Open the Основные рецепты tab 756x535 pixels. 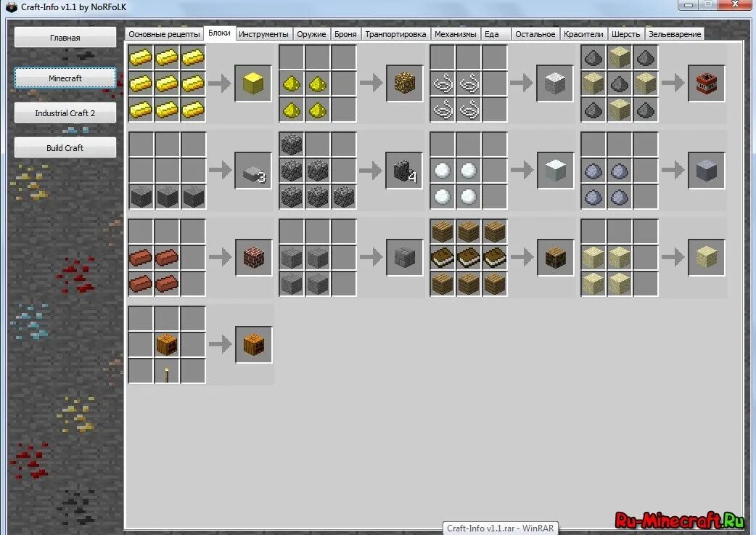click(x=164, y=34)
